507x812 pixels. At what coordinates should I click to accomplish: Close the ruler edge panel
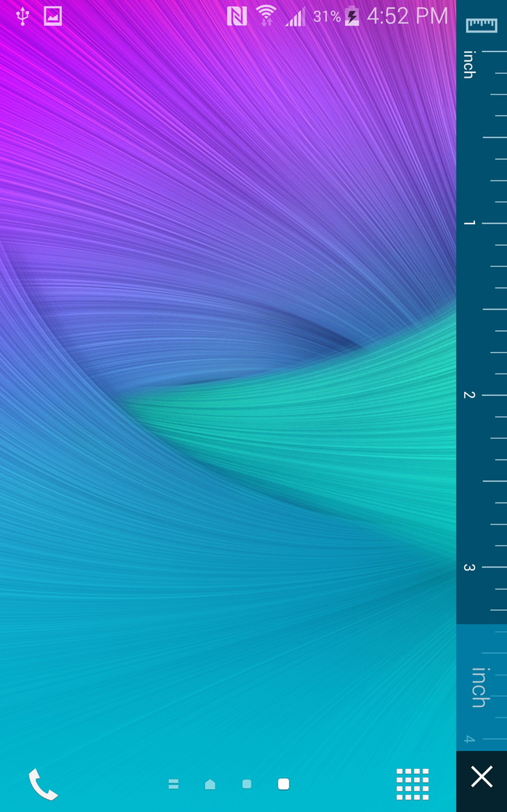click(x=481, y=777)
